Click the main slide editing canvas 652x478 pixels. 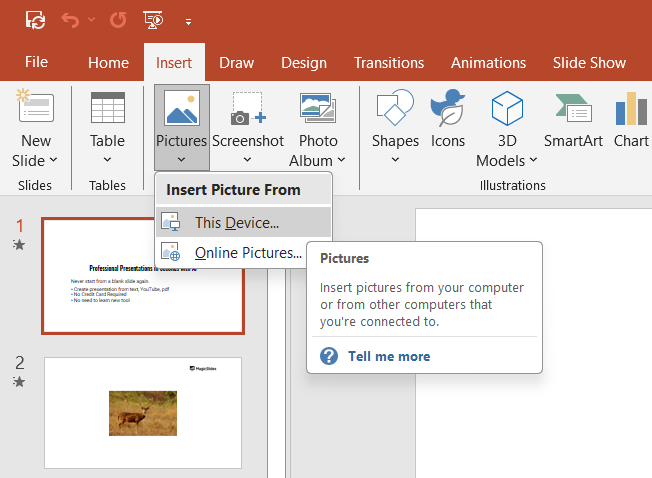(x=533, y=343)
